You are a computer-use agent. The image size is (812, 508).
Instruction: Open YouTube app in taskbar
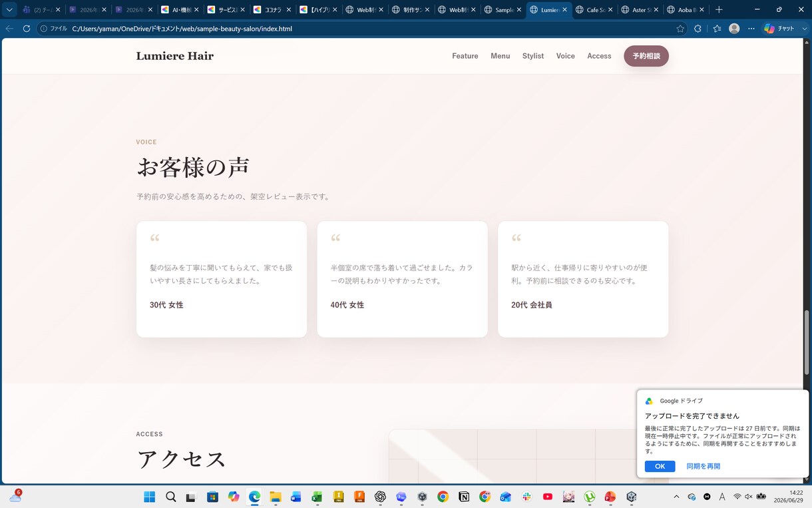point(548,497)
